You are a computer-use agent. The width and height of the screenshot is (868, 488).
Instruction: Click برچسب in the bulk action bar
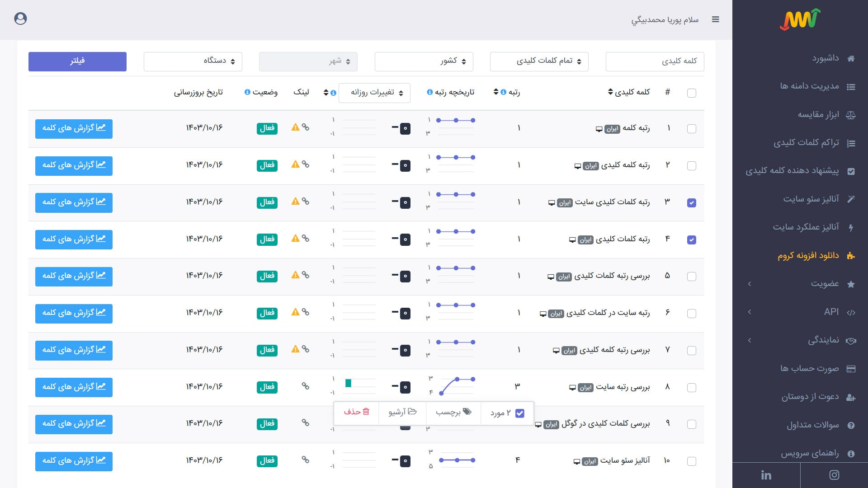point(453,412)
